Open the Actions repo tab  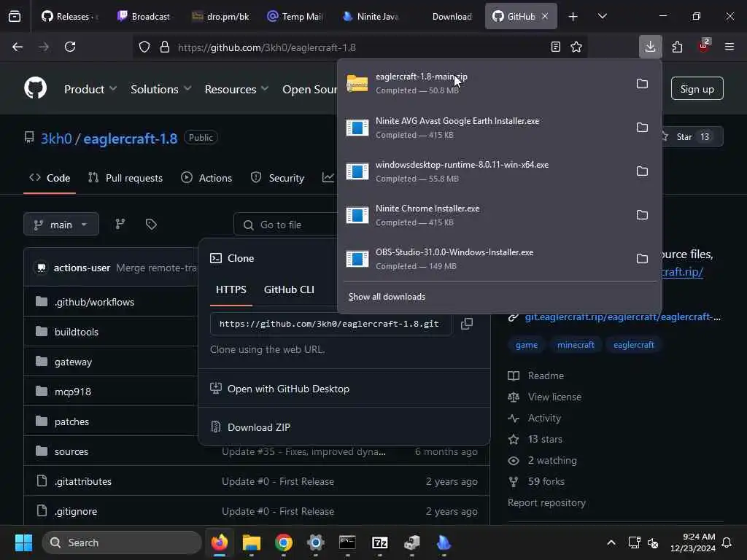(206, 178)
